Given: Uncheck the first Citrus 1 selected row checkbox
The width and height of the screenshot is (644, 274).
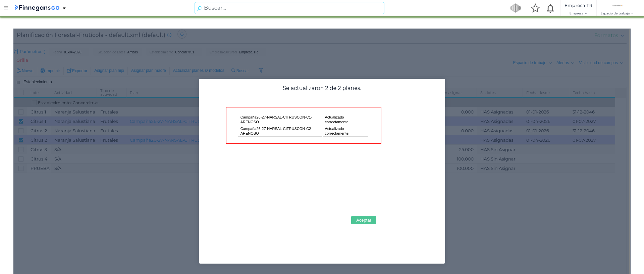Looking at the screenshot, I should tap(21, 121).
